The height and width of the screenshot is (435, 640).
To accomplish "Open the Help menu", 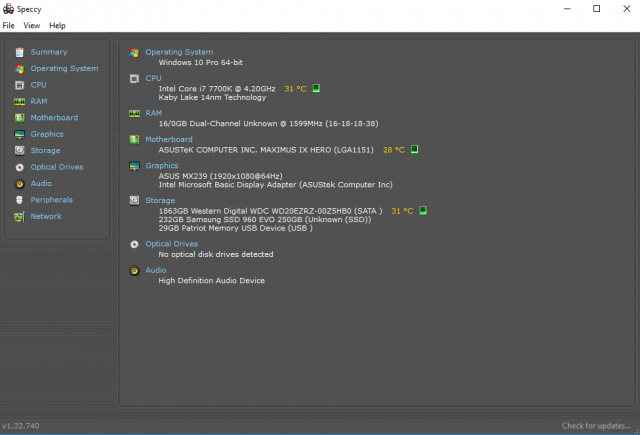I will click(57, 25).
